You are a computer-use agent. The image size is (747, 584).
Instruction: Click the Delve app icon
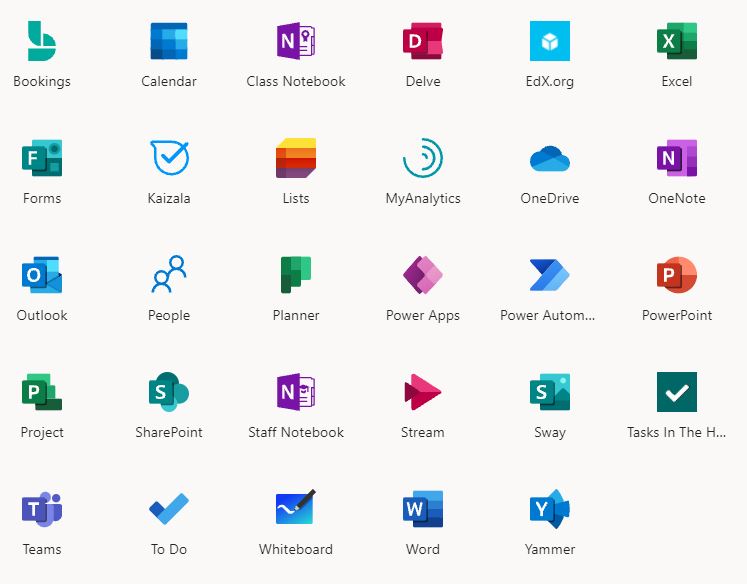423,41
